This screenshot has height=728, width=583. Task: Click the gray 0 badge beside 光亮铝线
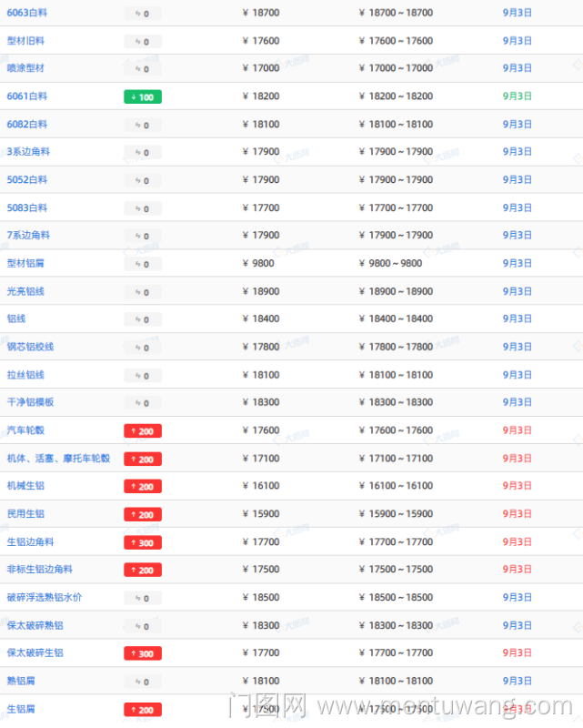[142, 292]
